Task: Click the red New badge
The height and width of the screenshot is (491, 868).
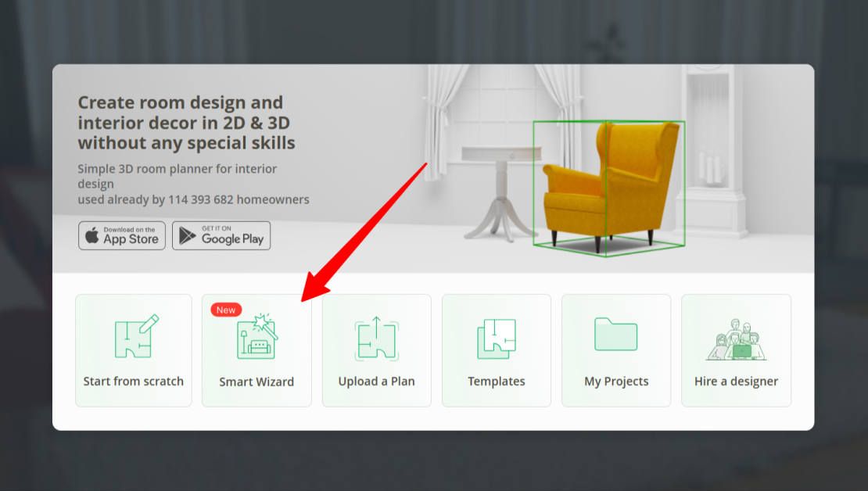Action: coord(226,310)
